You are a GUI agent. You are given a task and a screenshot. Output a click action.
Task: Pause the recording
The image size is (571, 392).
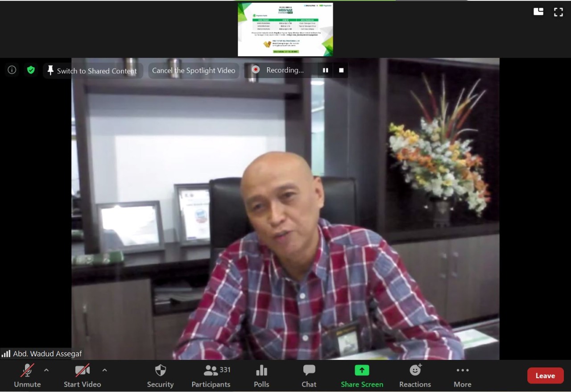pos(325,70)
